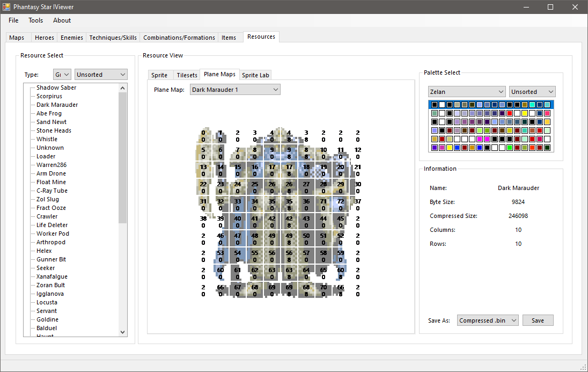Open the About menu

coord(62,20)
